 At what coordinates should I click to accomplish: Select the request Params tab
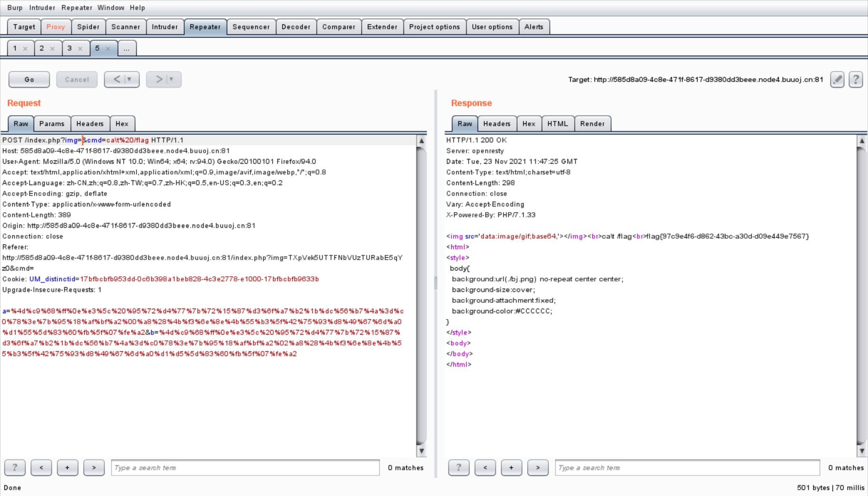(x=52, y=123)
